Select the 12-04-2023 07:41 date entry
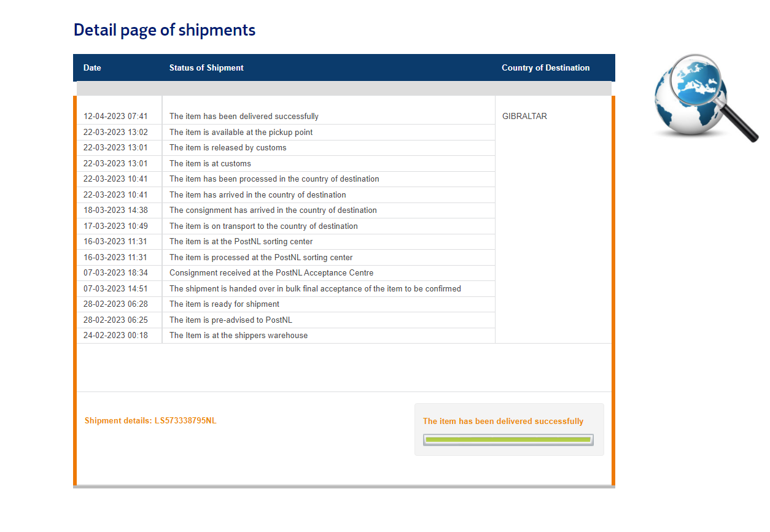 pos(115,117)
